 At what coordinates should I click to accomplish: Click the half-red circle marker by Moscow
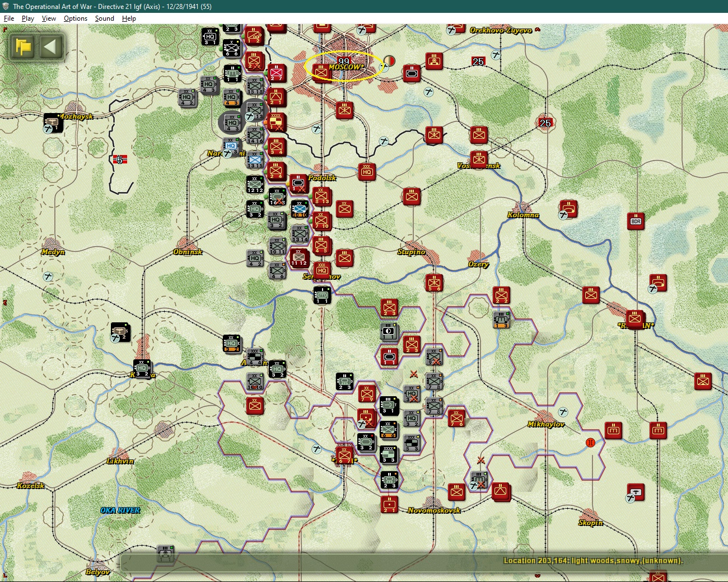[x=389, y=60]
